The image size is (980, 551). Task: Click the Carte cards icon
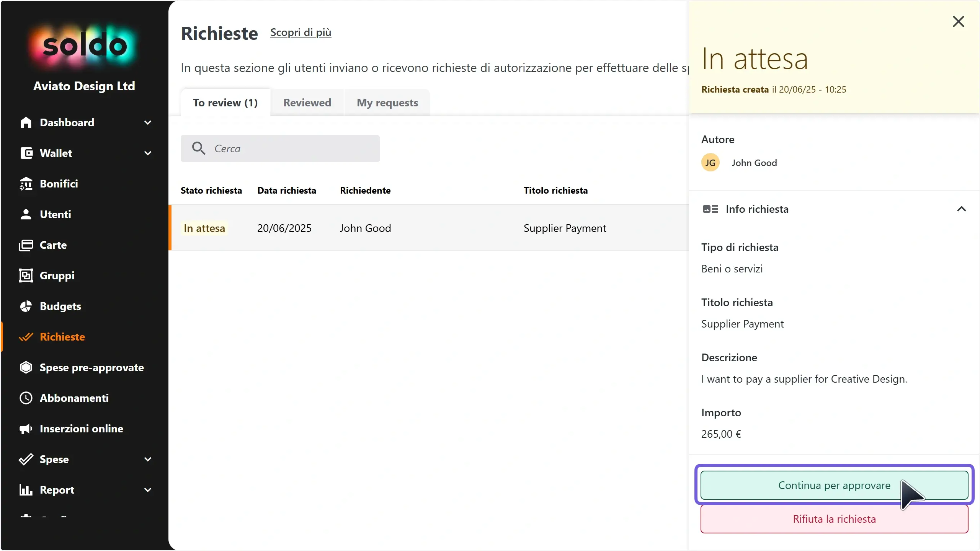click(26, 245)
